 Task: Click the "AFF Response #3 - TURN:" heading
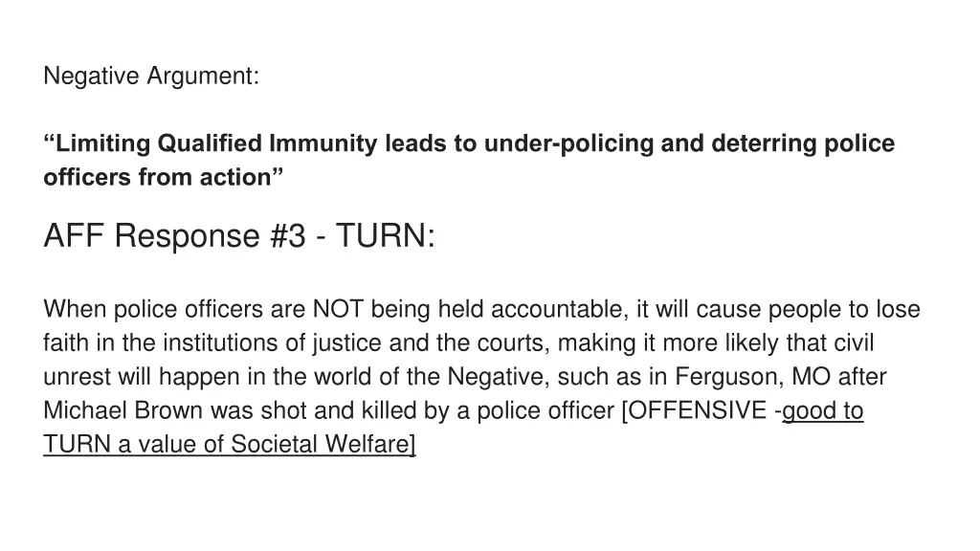tap(238, 236)
